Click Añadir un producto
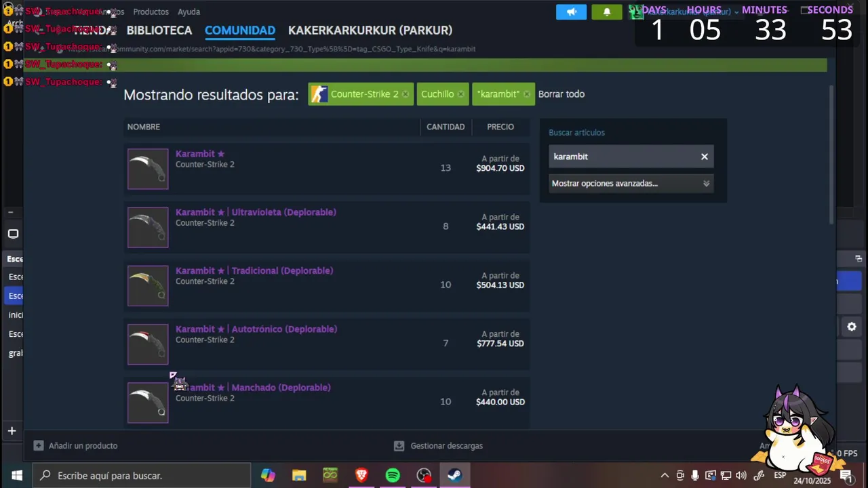 [x=83, y=446]
